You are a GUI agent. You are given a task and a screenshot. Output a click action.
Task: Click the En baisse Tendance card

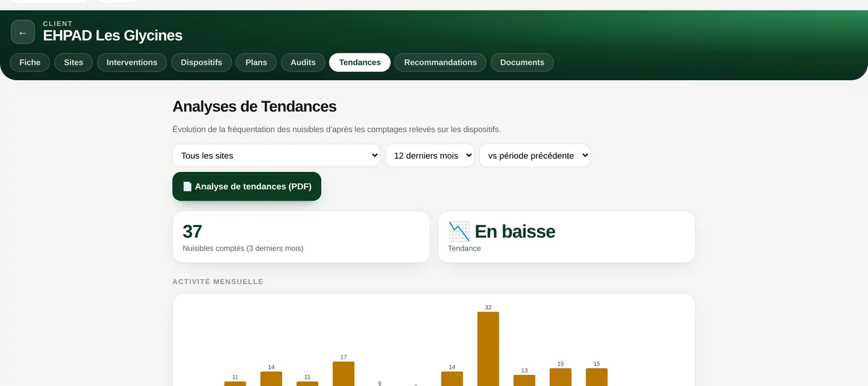point(566,236)
